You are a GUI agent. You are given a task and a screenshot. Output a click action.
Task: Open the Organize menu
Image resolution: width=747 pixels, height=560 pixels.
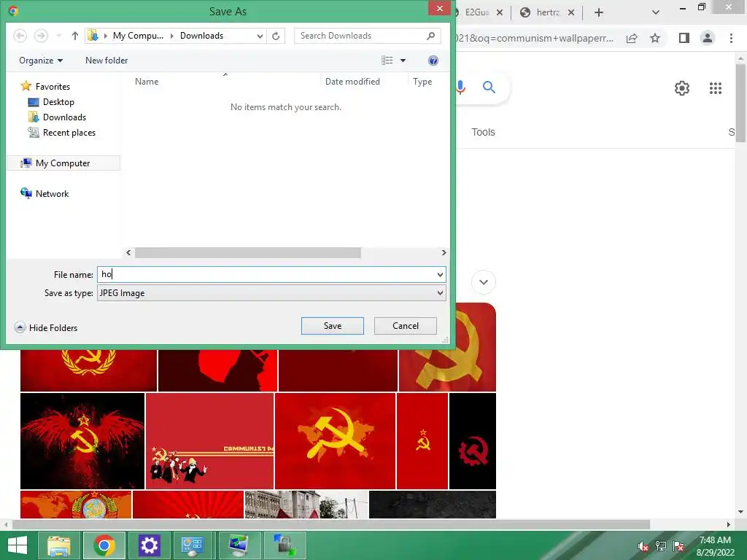(41, 61)
